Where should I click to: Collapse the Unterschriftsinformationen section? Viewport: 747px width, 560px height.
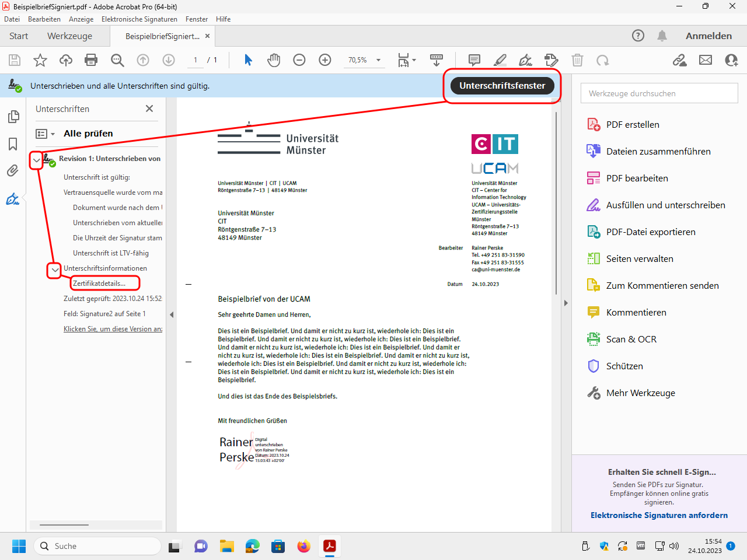(x=55, y=269)
